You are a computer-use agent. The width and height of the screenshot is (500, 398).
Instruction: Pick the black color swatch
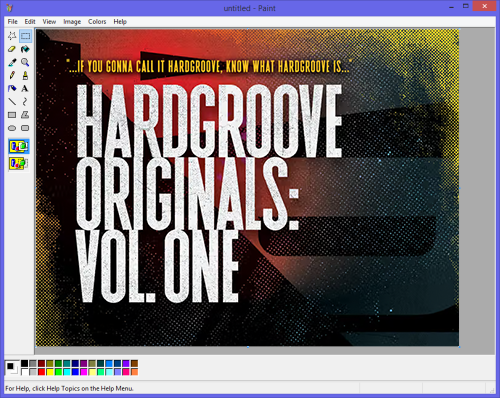coord(24,363)
